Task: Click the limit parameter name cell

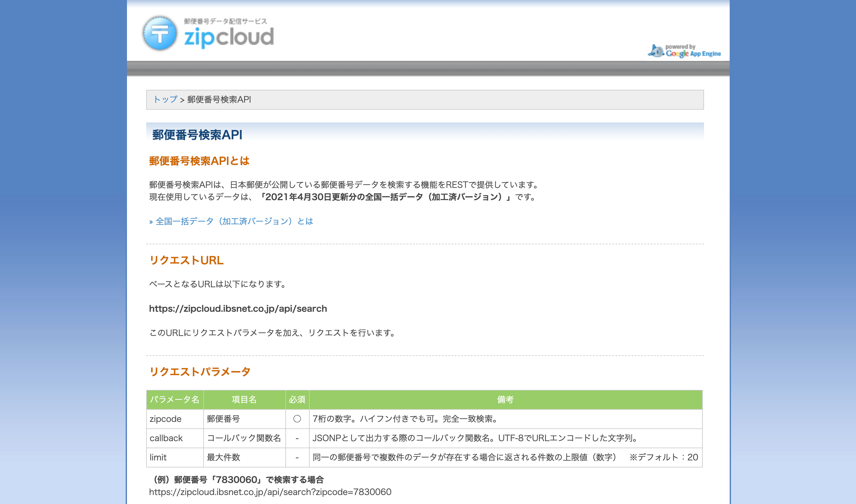Action: 158,457
